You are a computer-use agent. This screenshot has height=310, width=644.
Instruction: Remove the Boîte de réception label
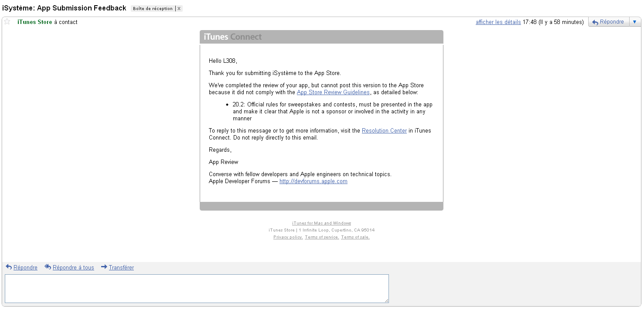point(179,9)
